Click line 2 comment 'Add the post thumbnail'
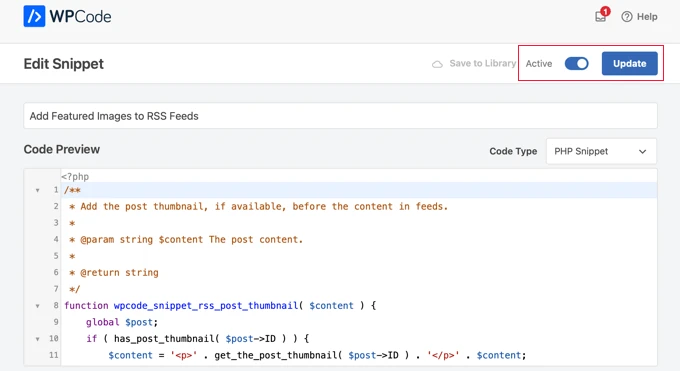The image size is (680, 371). coord(258,207)
